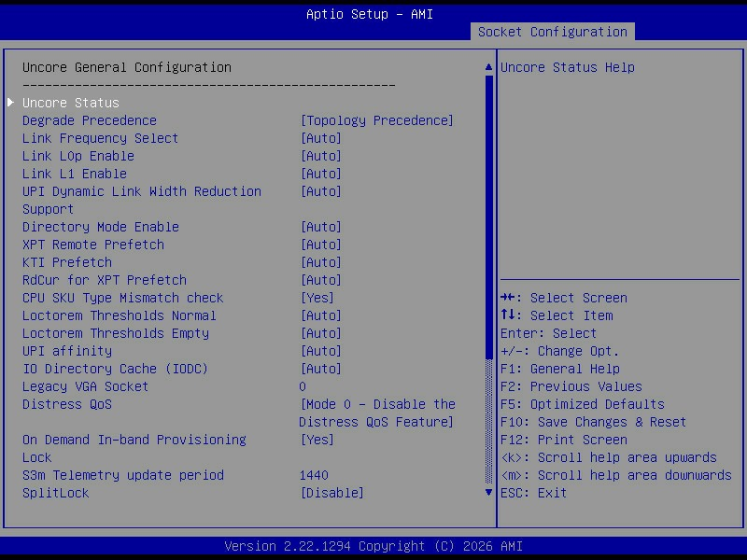747x560 pixels.
Task: Edit Legacy VGA Socket value 0
Action: (x=303, y=386)
